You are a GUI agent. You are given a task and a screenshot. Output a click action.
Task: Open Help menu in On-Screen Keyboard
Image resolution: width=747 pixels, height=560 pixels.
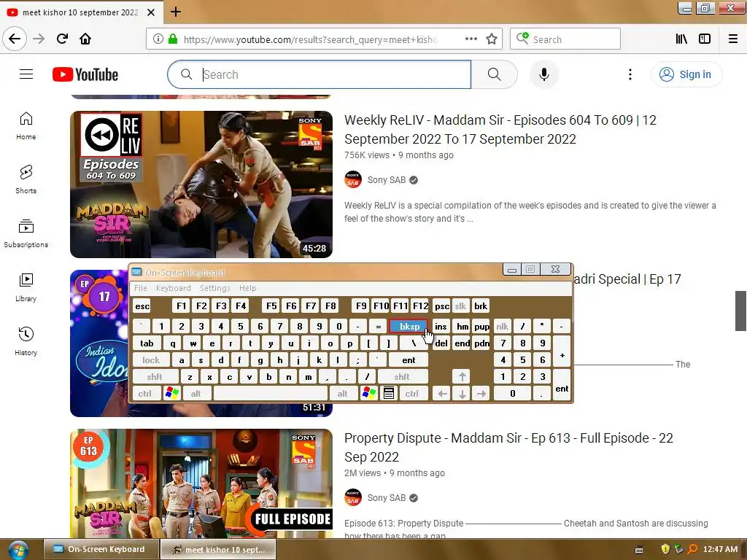click(248, 288)
